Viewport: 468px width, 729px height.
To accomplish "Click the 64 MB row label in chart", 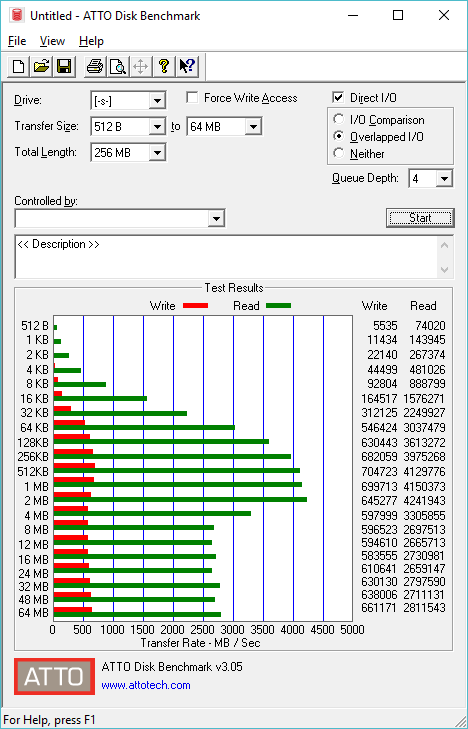I will coord(33,613).
